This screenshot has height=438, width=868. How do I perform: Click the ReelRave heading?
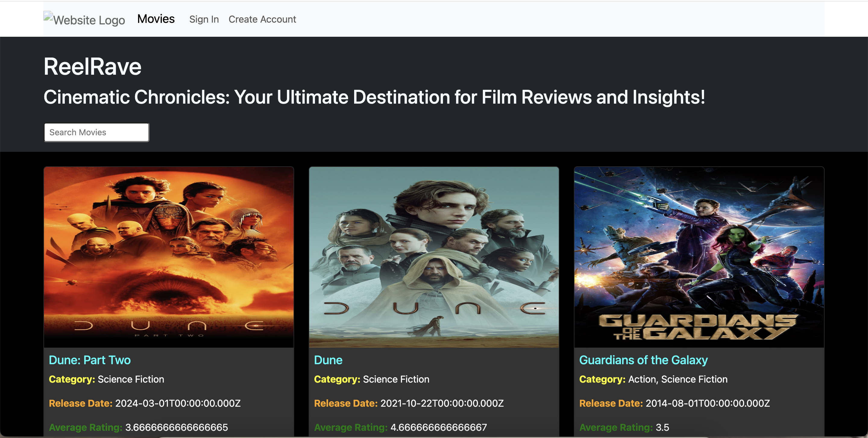[92, 66]
